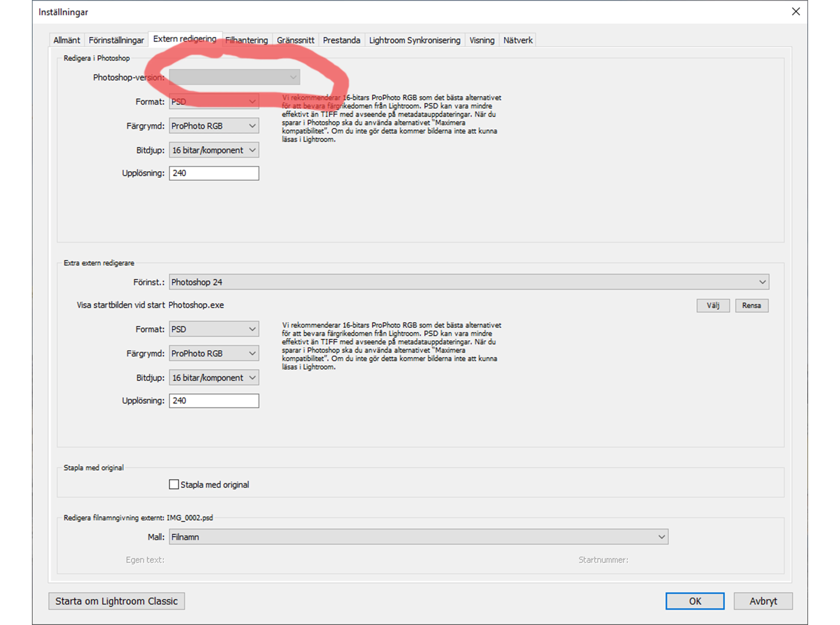Enable the Stapla med original checkbox
840x625 pixels.
pyautogui.click(x=174, y=485)
